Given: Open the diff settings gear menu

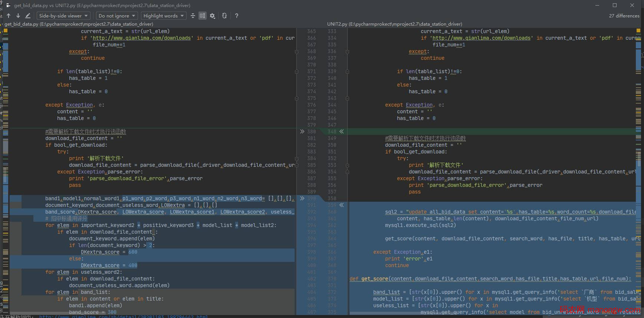Looking at the screenshot, I should [x=212, y=16].
